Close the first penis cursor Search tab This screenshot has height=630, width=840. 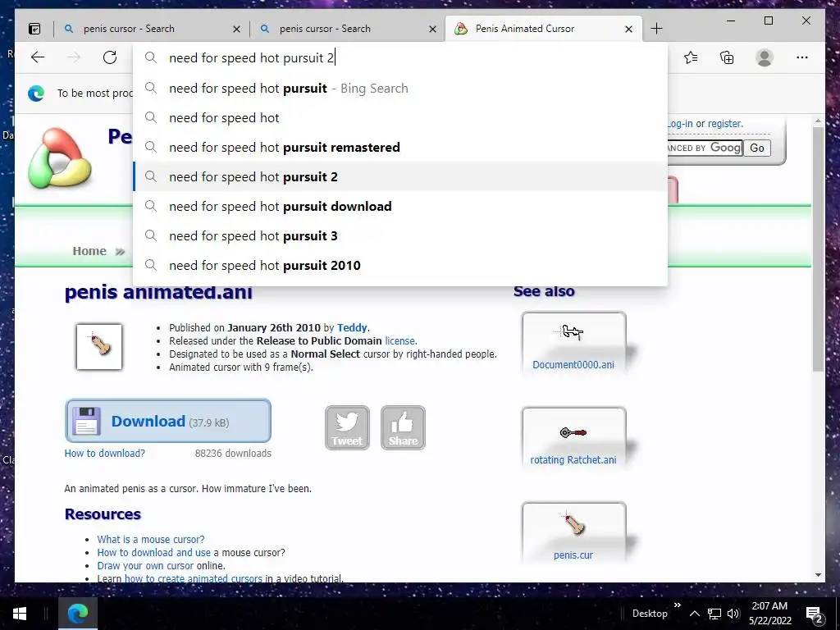236,29
